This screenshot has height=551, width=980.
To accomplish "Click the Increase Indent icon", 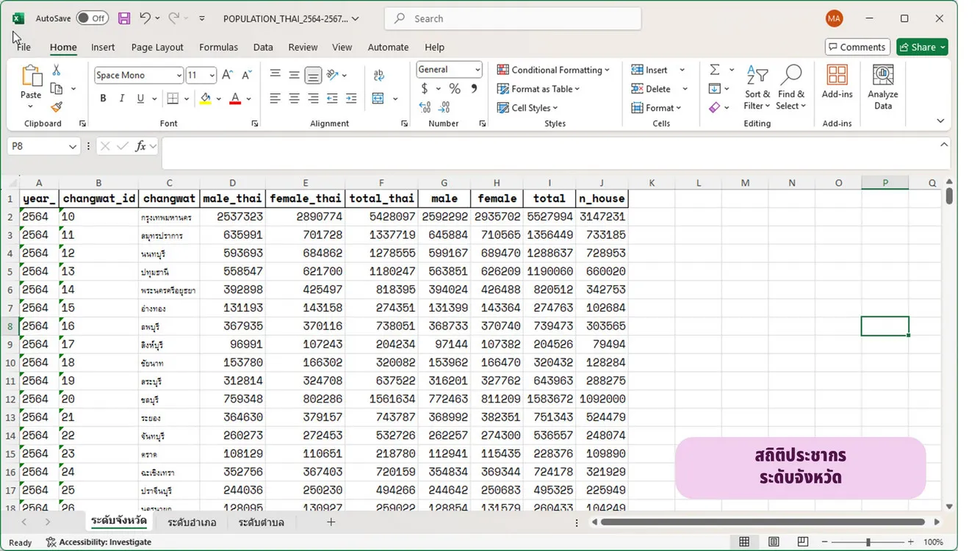I will click(351, 98).
